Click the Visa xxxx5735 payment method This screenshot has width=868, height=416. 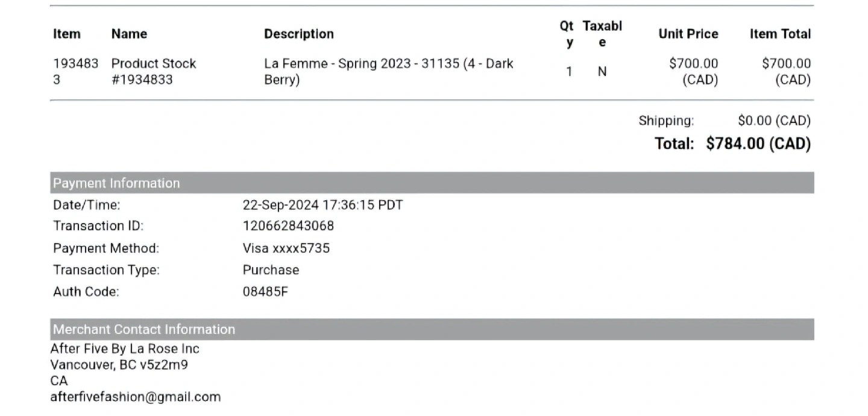(x=286, y=248)
